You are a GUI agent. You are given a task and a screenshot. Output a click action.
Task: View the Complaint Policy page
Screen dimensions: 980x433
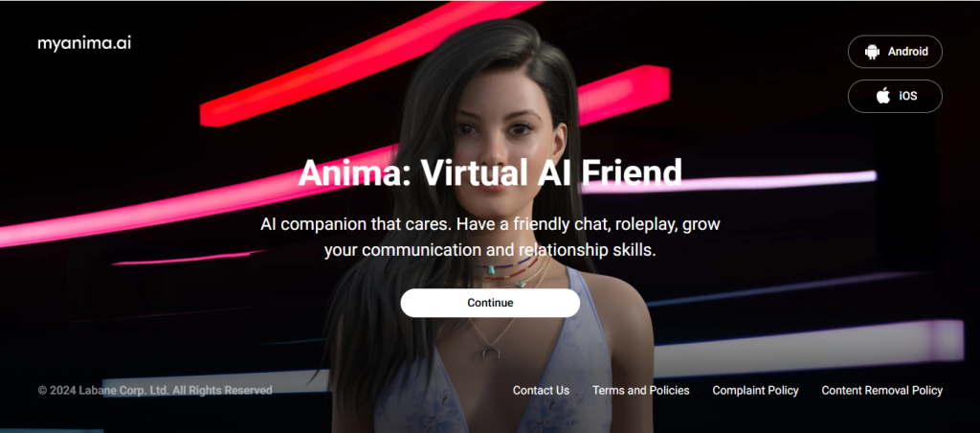point(755,391)
